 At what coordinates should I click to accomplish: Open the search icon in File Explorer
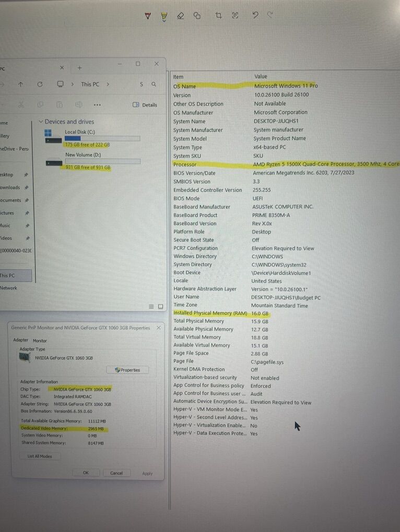click(x=154, y=84)
